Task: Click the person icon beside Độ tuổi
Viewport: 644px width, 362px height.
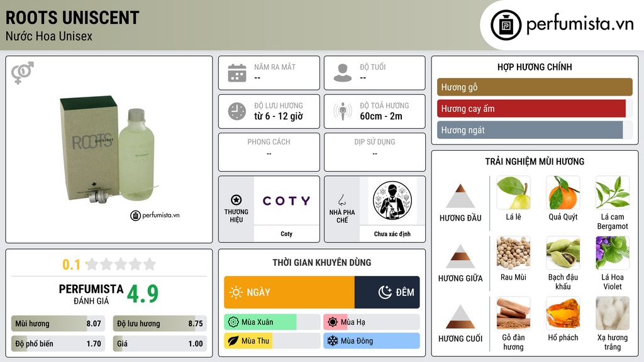Action: [343, 73]
